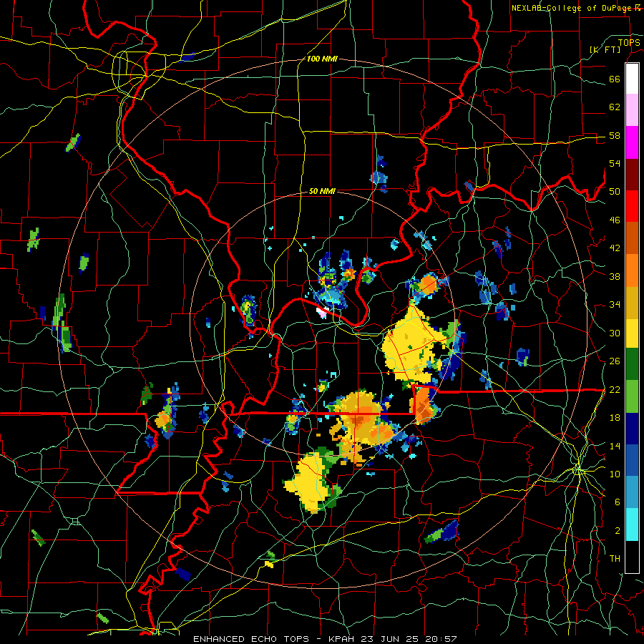Screen dimensions: 644x644
Task: Click the navy blue legend swatch
Action: pos(632,429)
